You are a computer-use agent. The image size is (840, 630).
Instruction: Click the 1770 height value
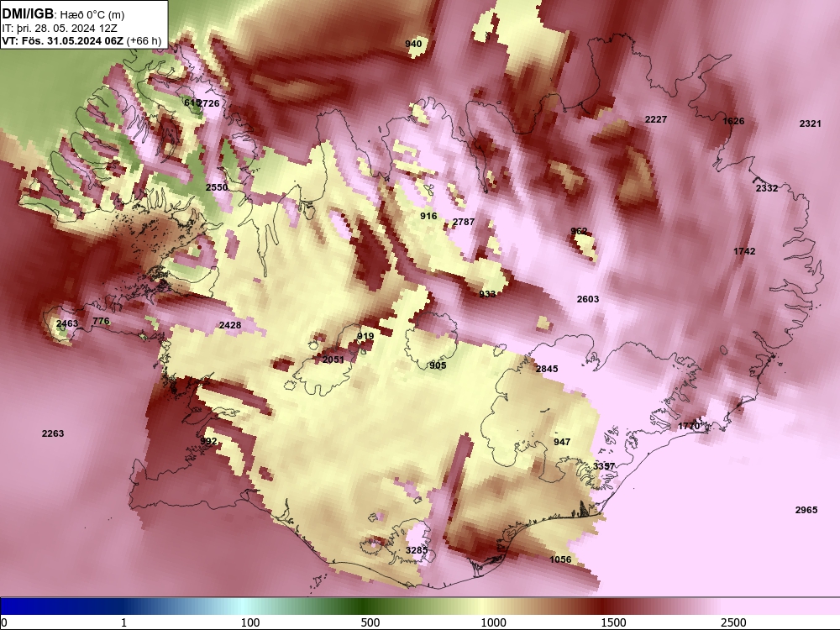click(689, 427)
